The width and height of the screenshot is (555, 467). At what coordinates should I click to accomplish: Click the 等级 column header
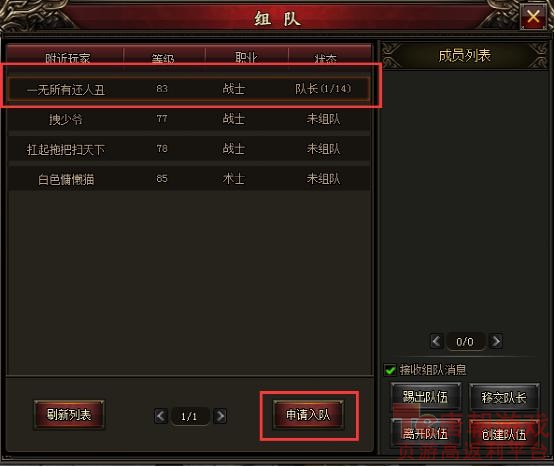[164, 57]
